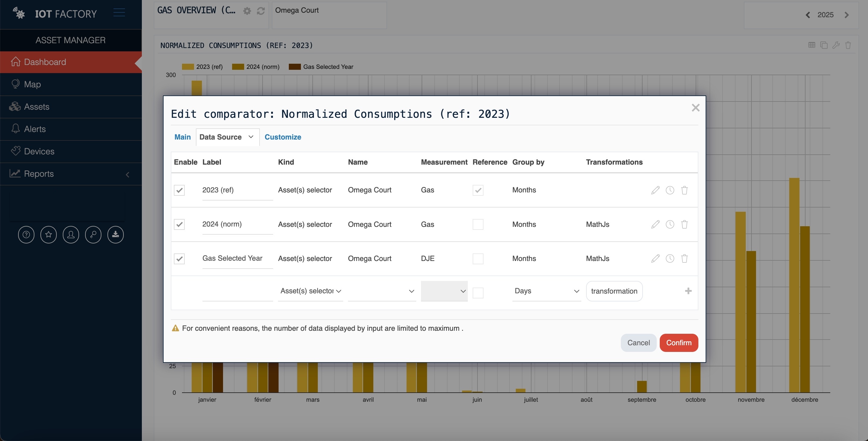Click the help question mark icon
The width and height of the screenshot is (868, 441).
pos(26,235)
